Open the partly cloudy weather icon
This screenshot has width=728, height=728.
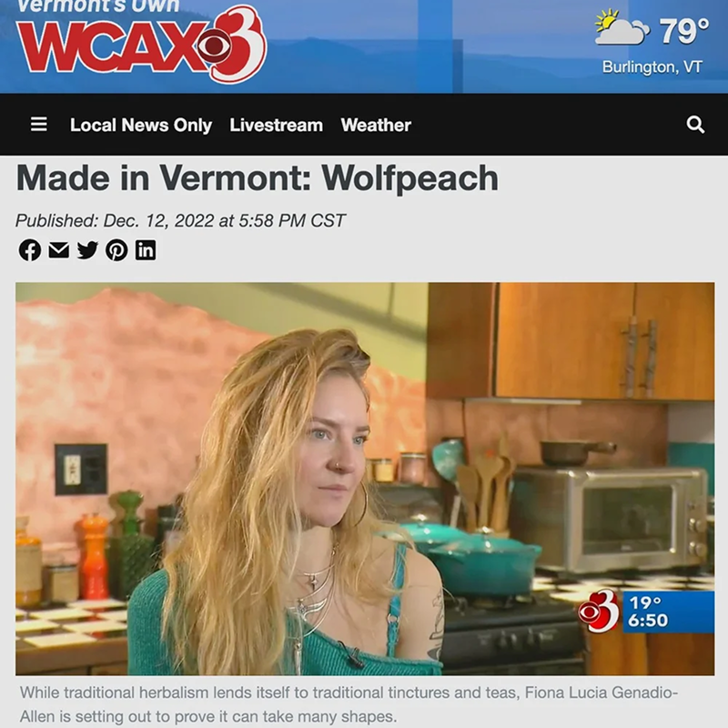coord(622,29)
